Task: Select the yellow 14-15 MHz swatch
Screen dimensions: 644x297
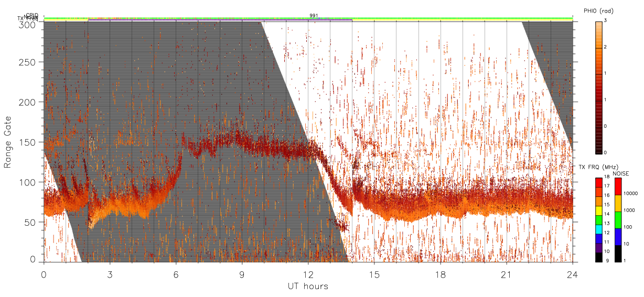Action: click(x=599, y=211)
